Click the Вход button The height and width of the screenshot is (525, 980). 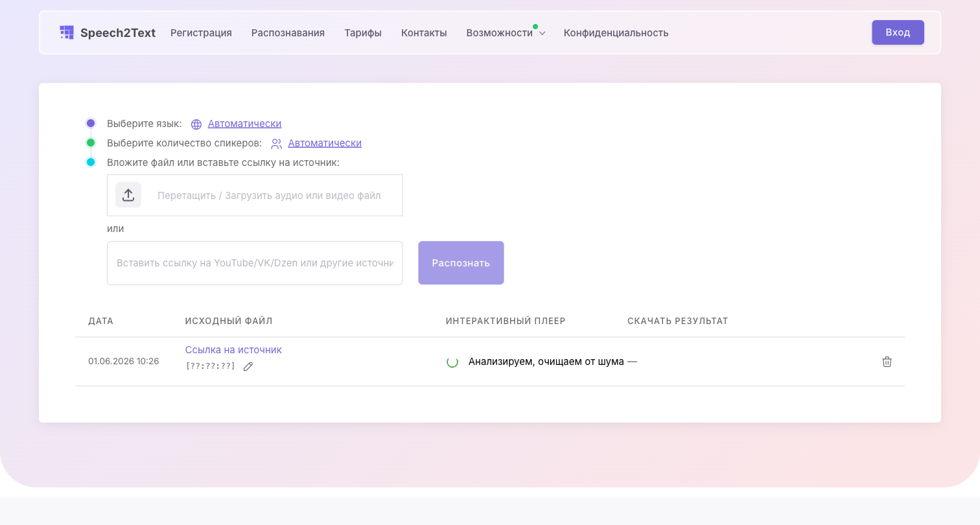pos(898,32)
